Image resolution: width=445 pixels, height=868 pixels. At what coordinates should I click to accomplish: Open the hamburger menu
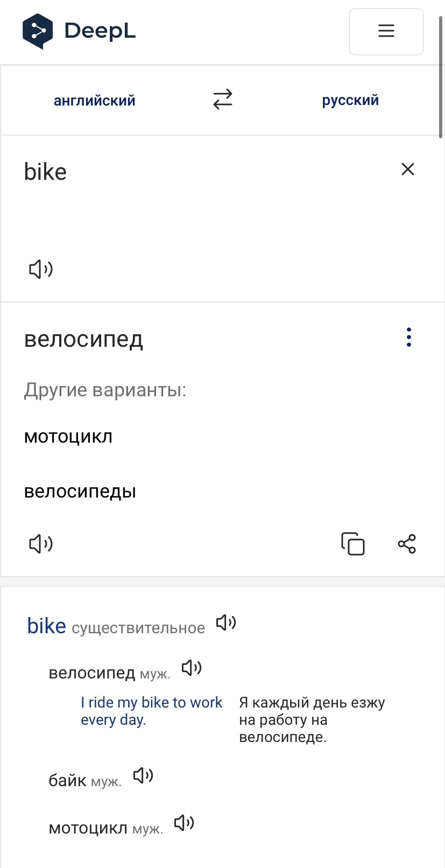point(386,31)
